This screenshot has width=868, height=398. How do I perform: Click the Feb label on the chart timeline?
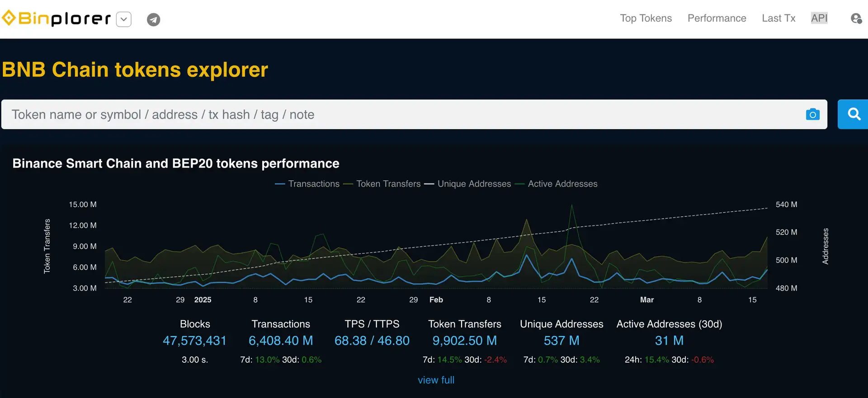coord(436,300)
